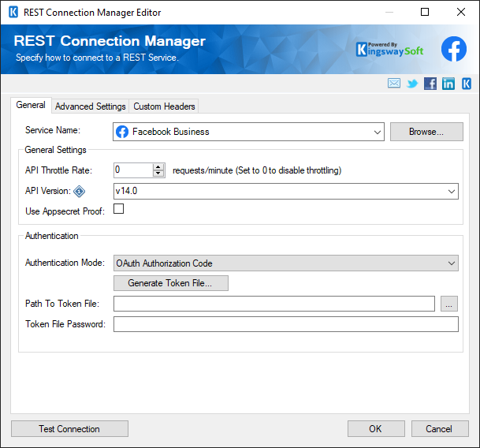Screen dimensions: 480x448
Task: Click the K app icon in title bar
Action: click(13, 13)
